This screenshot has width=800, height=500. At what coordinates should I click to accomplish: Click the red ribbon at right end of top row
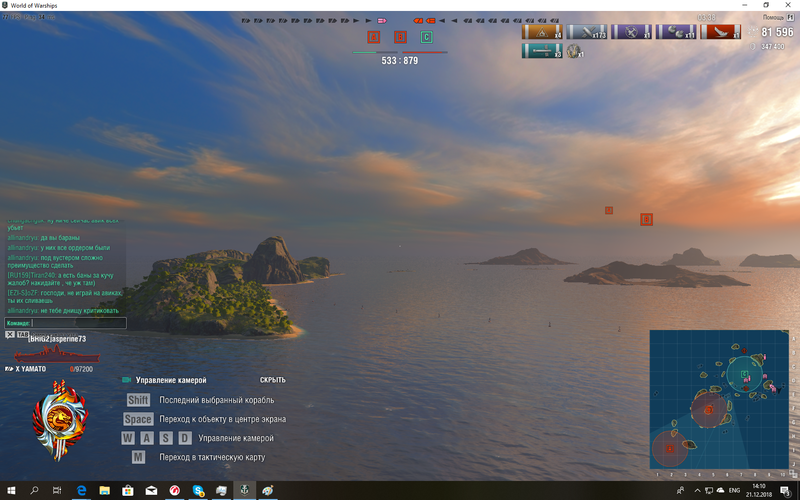pyautogui.click(x=721, y=32)
